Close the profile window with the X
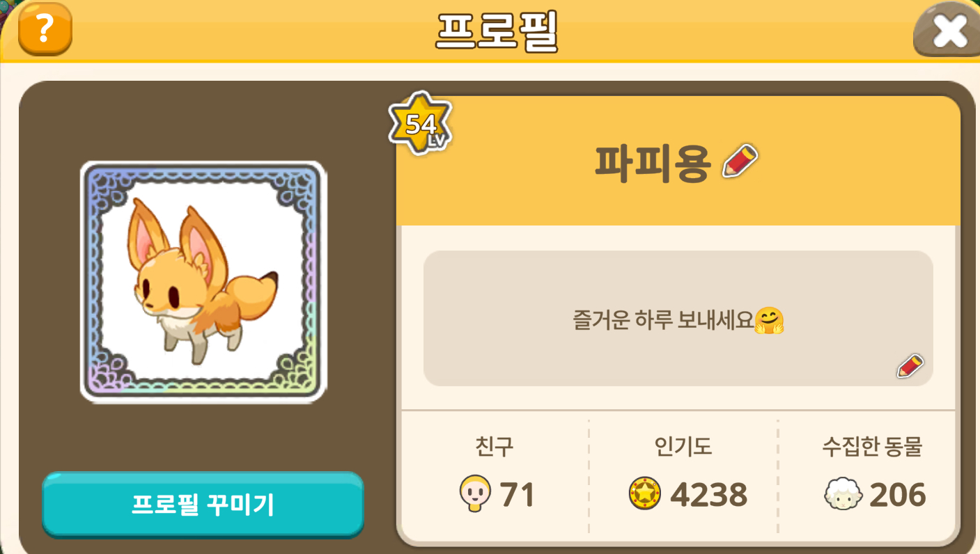 point(949,31)
